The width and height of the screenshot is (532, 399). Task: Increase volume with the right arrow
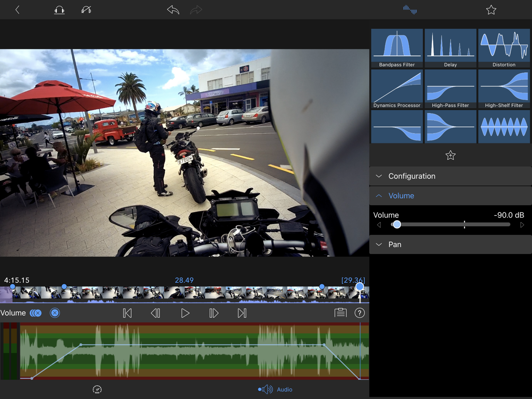[522, 225]
